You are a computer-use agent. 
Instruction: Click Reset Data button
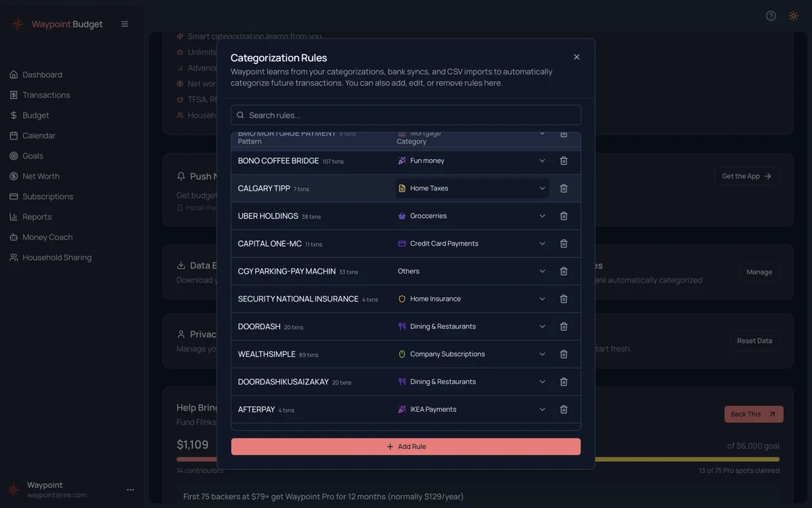(x=754, y=341)
